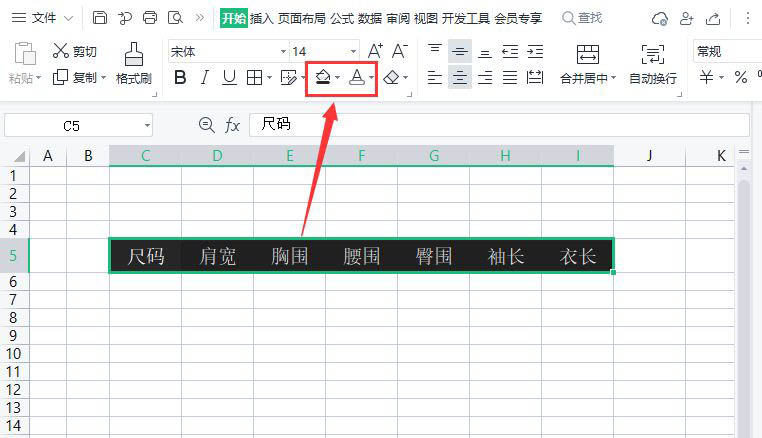Click the increase font size icon

pyautogui.click(x=375, y=51)
